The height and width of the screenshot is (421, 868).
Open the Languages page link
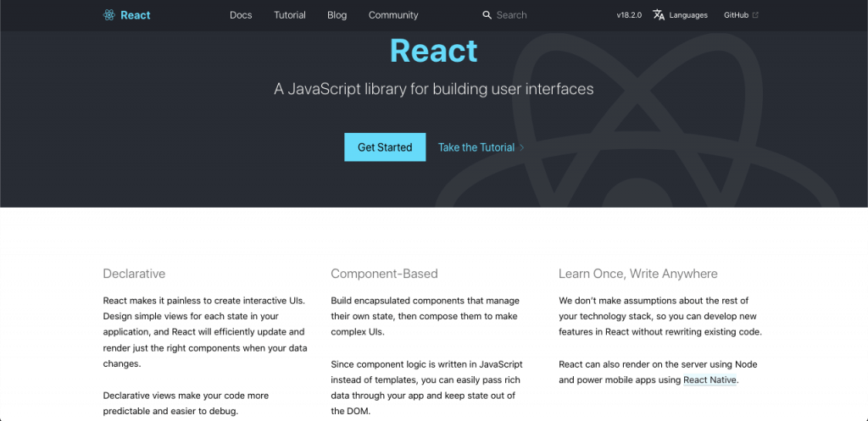[688, 15]
